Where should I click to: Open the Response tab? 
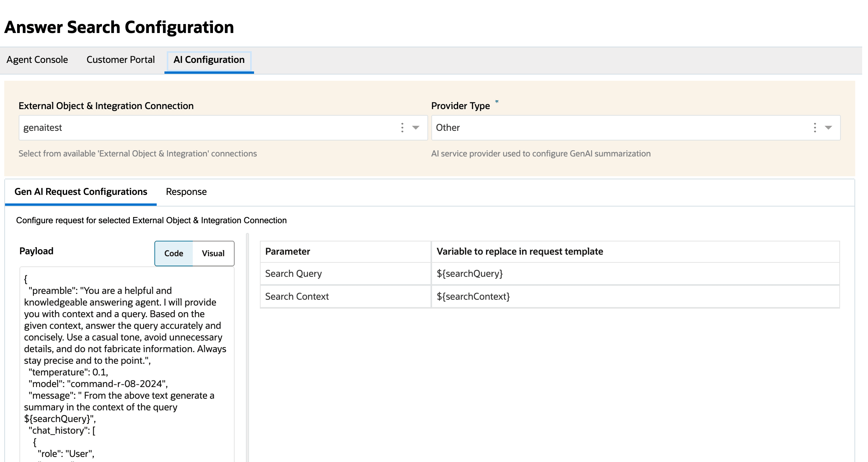click(186, 192)
